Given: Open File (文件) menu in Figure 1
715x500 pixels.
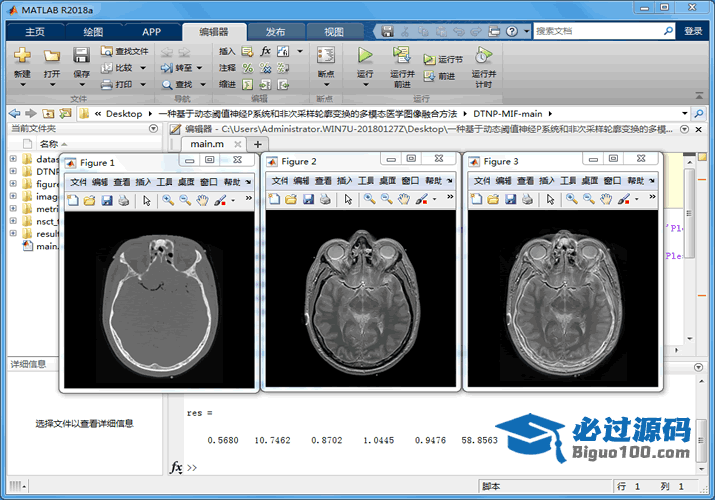Looking at the screenshot, I should pos(78,182).
